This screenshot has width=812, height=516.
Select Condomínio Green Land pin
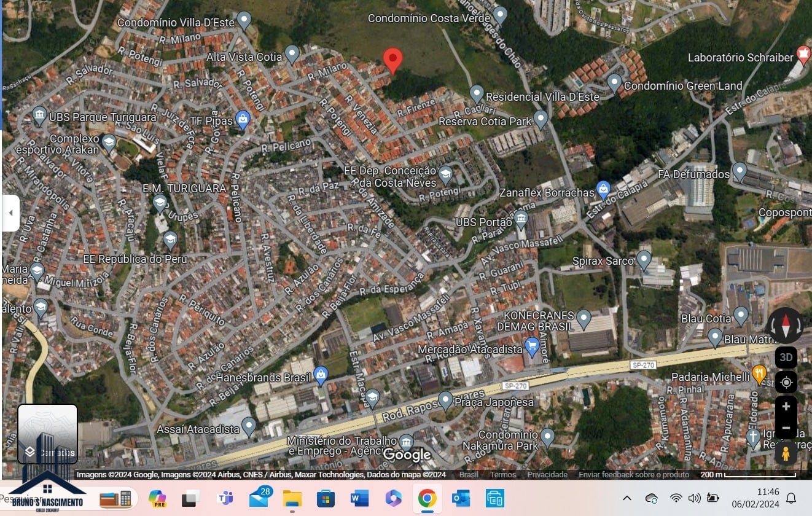point(614,82)
